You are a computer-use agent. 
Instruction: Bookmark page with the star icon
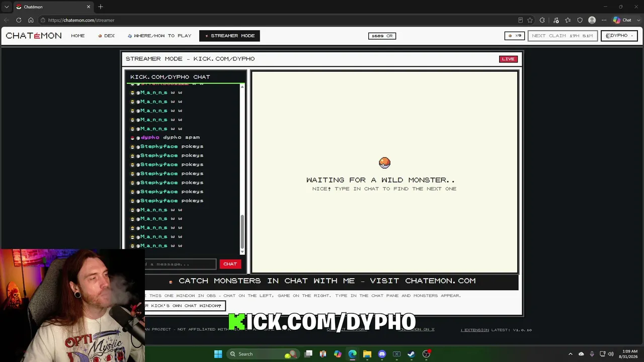point(530,20)
